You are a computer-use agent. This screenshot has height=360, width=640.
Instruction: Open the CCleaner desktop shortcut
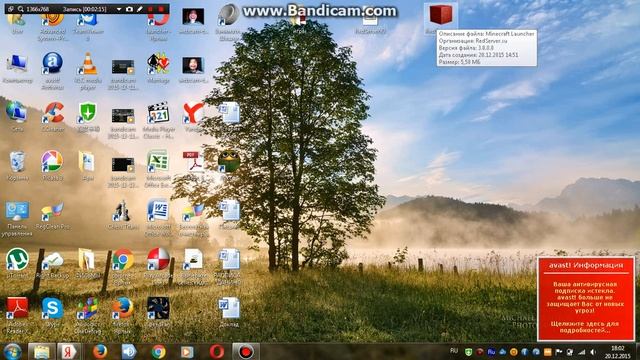(x=53, y=113)
